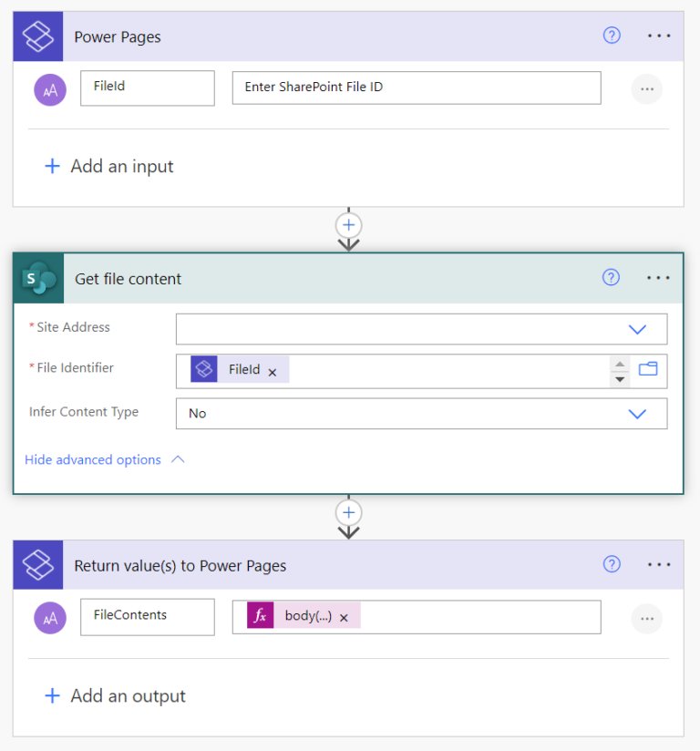The height and width of the screenshot is (751, 700).
Task: Open the Site Address dropdown
Action: [637, 329]
